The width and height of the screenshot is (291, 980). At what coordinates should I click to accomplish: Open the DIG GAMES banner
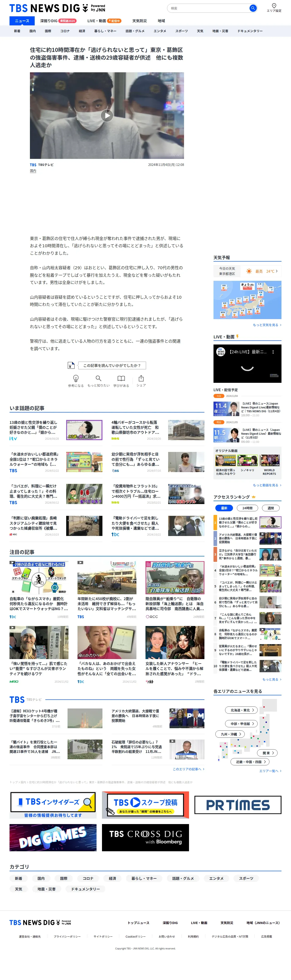point(53,837)
